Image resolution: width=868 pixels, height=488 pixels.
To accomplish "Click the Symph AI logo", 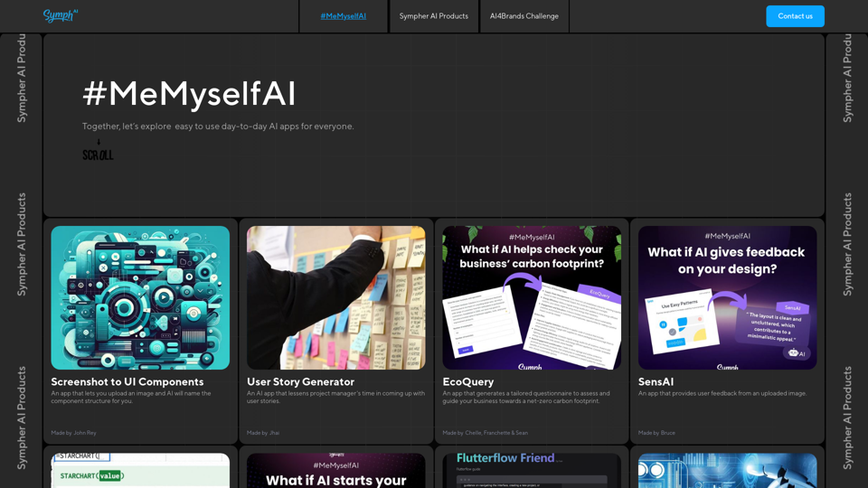I will 61,15.
